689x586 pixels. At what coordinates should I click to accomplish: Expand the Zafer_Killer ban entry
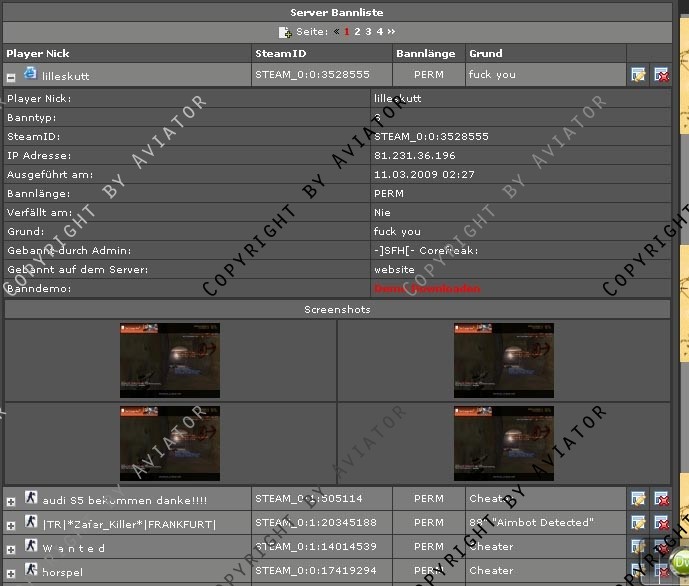pos(11,525)
